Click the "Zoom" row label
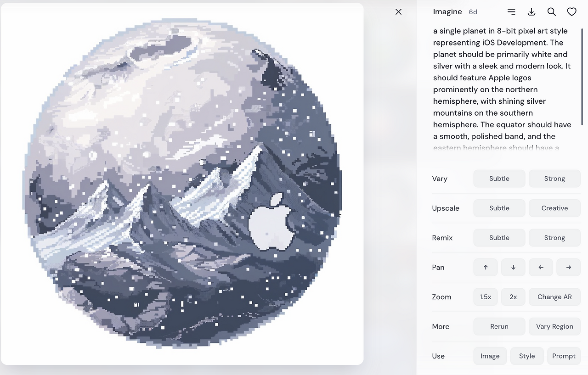This screenshot has height=375, width=588. coord(441,297)
